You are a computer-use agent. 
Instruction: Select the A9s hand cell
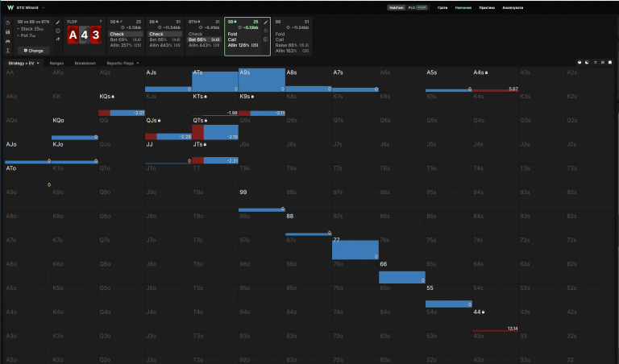(262, 80)
